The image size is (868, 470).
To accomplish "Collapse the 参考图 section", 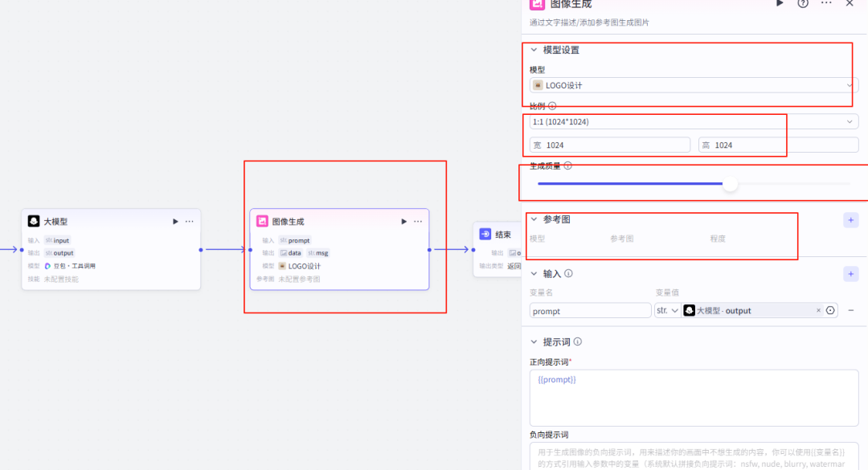I will tap(534, 219).
